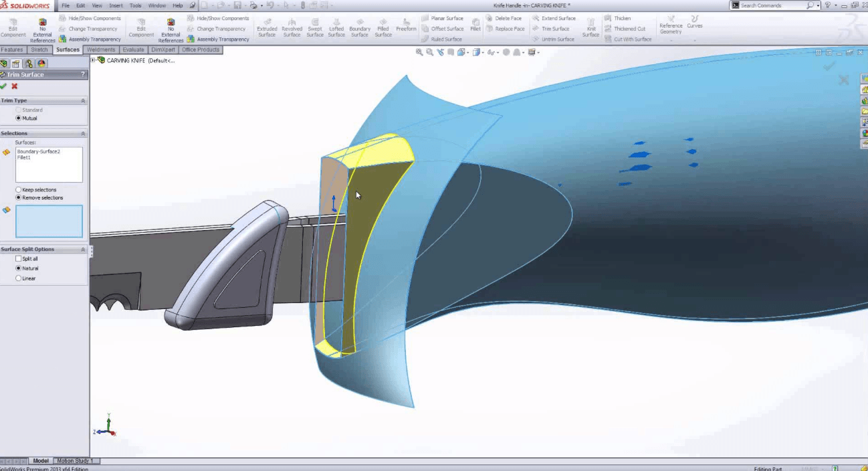Click the Extruded Surface tool
This screenshot has height=471, width=868.
pos(267,27)
